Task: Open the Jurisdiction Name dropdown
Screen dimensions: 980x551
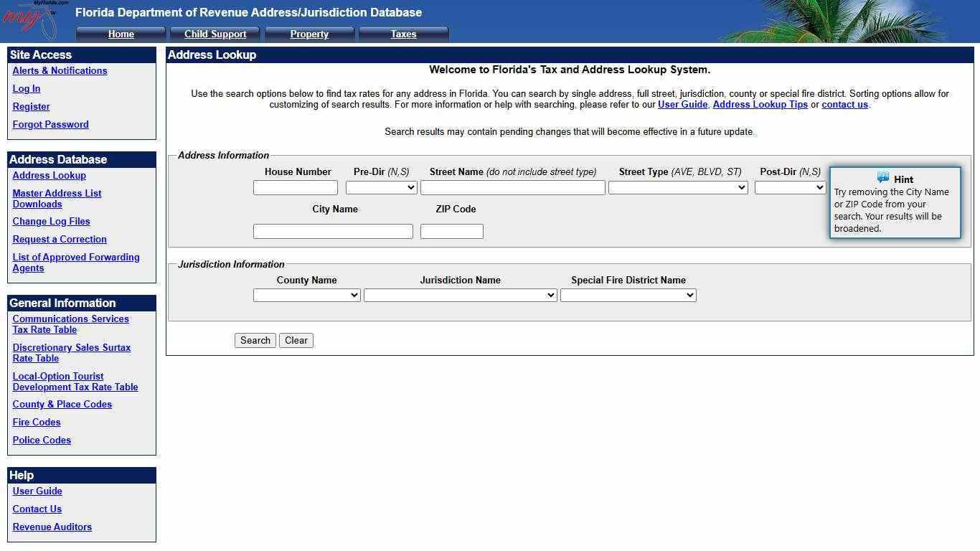Action: pyautogui.click(x=460, y=295)
